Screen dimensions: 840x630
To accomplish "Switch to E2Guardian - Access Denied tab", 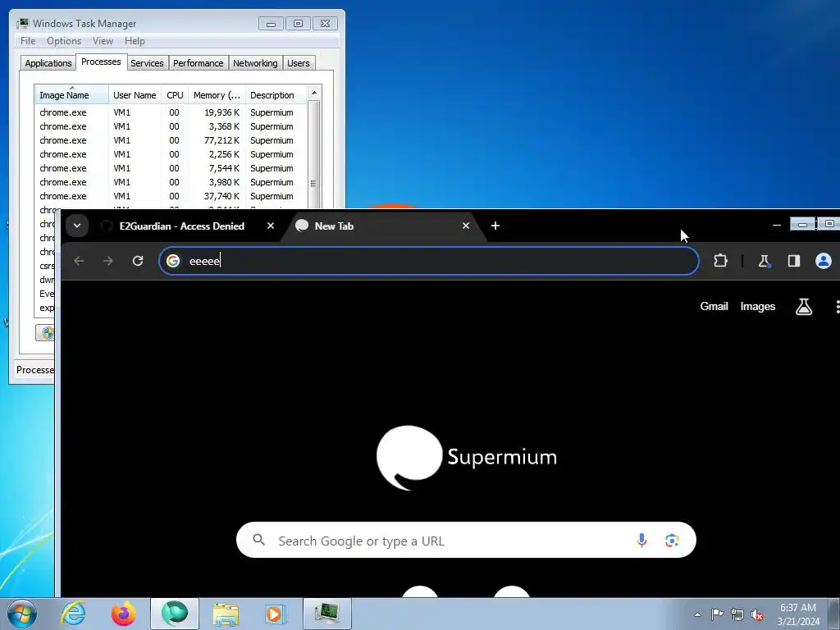I will (181, 226).
